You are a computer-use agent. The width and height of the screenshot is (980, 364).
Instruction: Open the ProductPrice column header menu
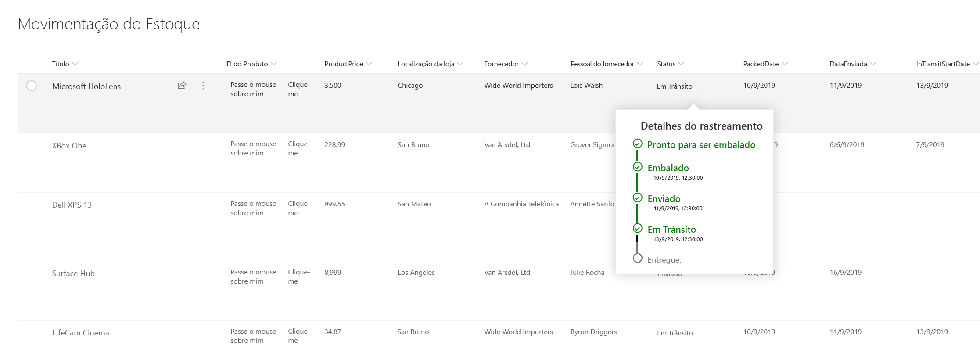pyautogui.click(x=348, y=64)
